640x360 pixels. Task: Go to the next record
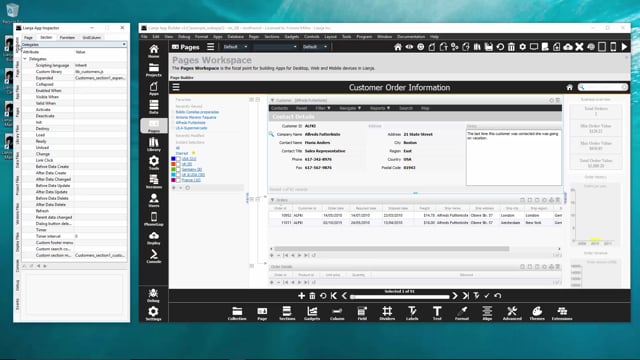(455, 296)
